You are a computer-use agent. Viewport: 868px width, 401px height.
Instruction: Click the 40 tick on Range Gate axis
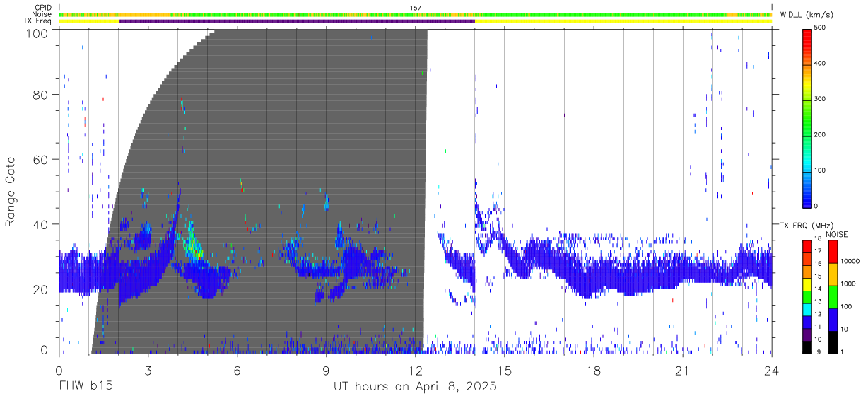tap(40, 224)
